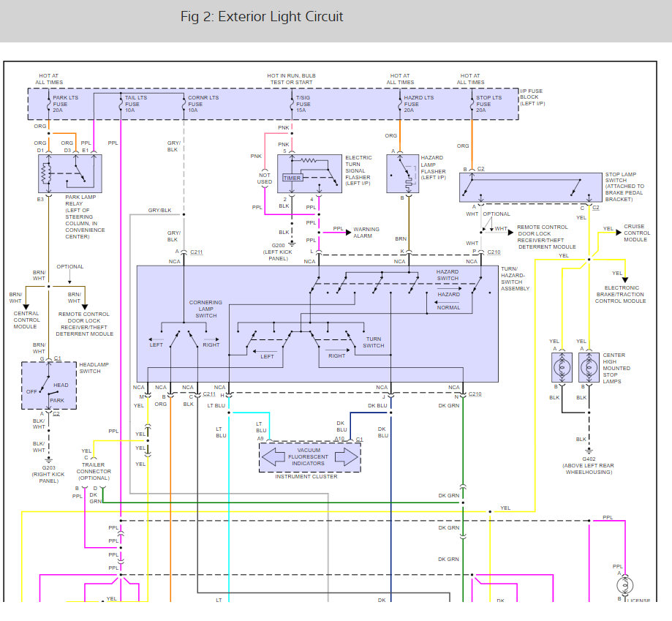The width and height of the screenshot is (672, 621).
Task: Click the CENTER HIGH MOUNTED STOP LAMPS label
Action: click(616, 368)
